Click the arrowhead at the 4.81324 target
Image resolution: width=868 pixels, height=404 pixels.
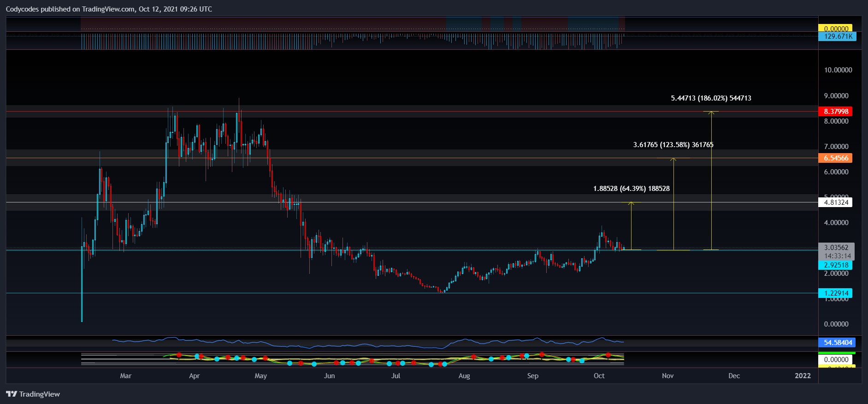click(x=631, y=204)
